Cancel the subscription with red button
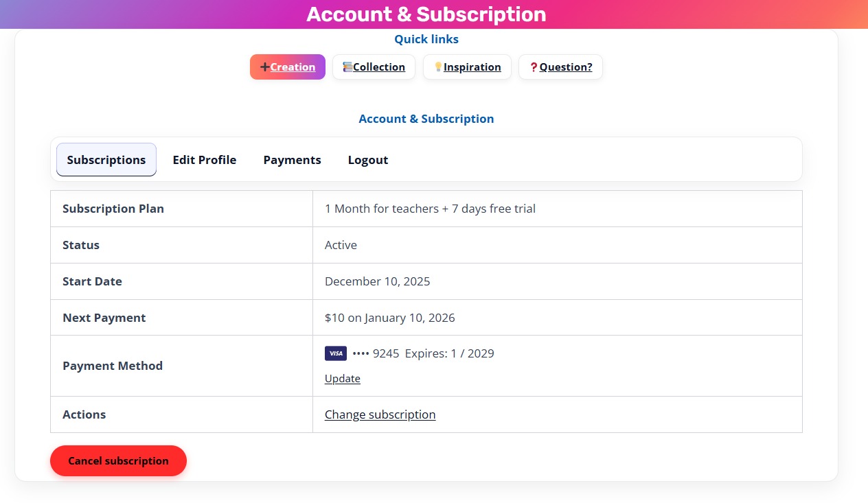The image size is (868, 503). [118, 460]
